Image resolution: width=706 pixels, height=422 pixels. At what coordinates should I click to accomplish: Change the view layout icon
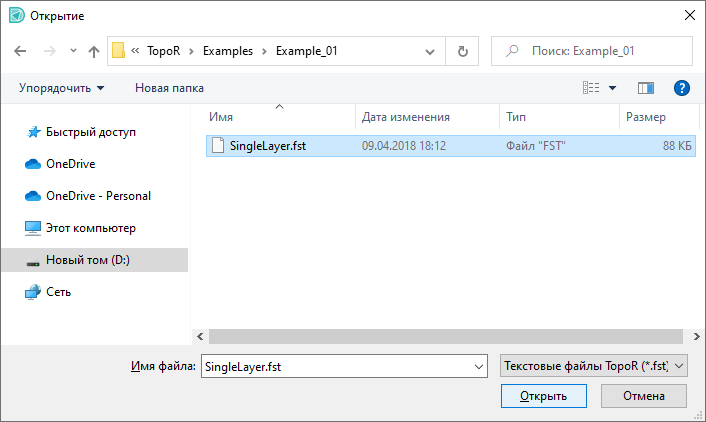click(x=592, y=88)
